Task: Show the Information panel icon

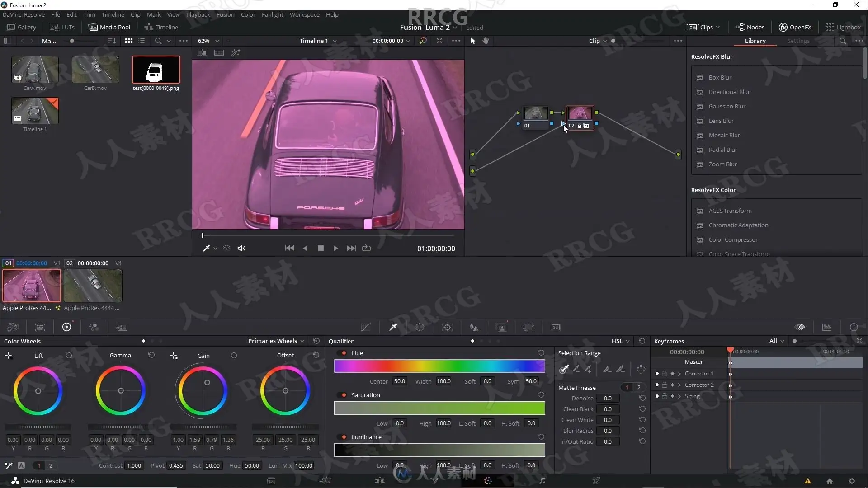Action: tap(854, 327)
